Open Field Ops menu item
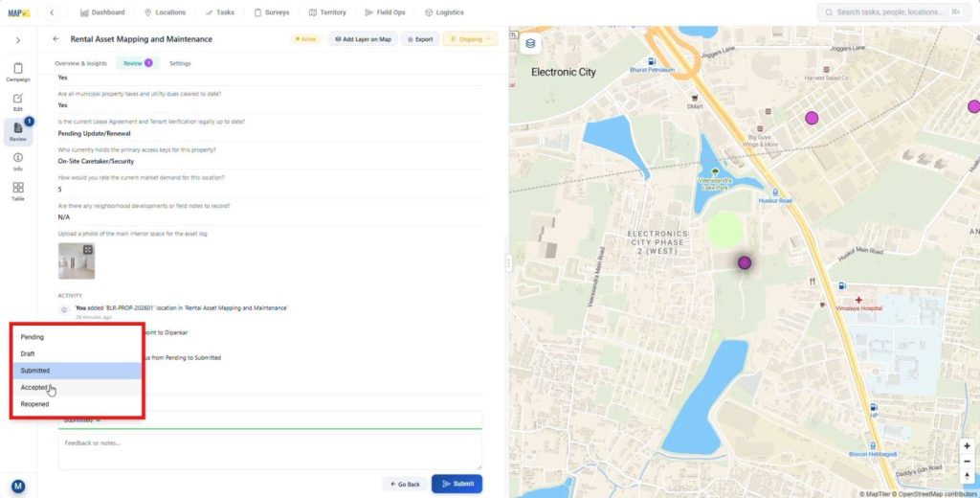This screenshot has height=498, width=980. click(x=385, y=12)
